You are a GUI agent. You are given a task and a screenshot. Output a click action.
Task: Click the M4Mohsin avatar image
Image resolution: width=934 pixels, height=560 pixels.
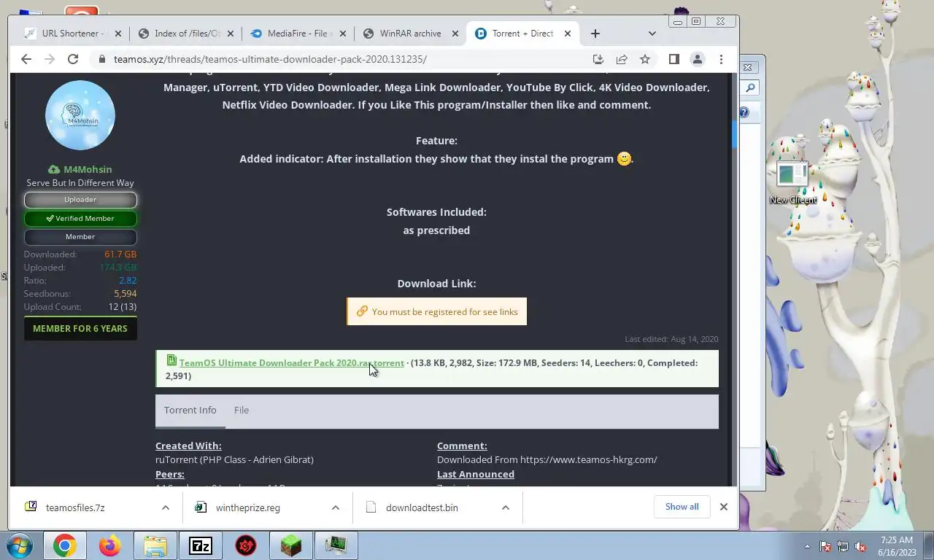click(x=80, y=115)
